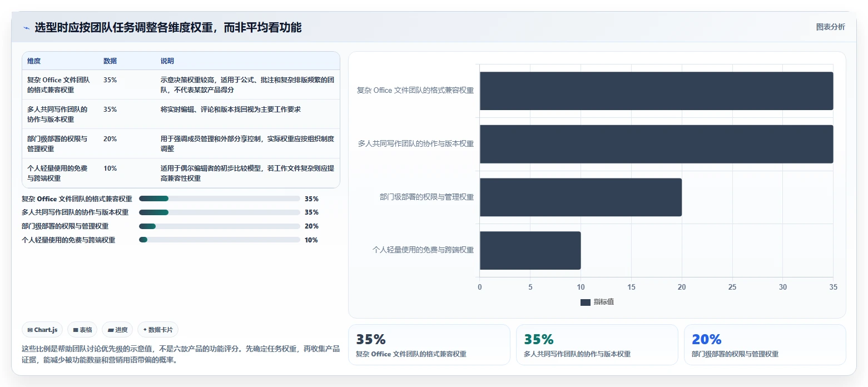Click the description starting 适用于偶尔编辑者
This screenshot has height=387, width=868.
coord(247,173)
